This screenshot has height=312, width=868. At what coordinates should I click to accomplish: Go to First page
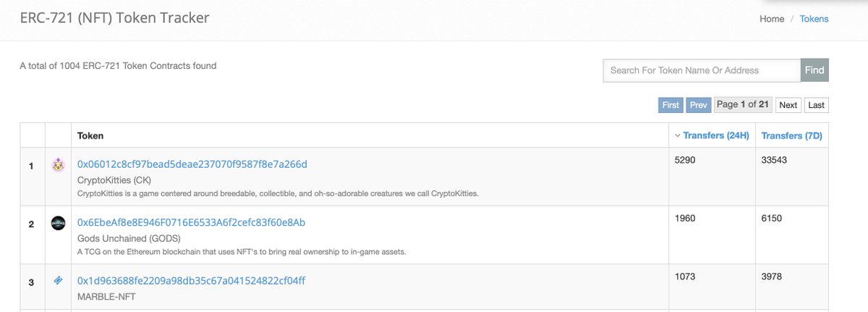point(671,105)
